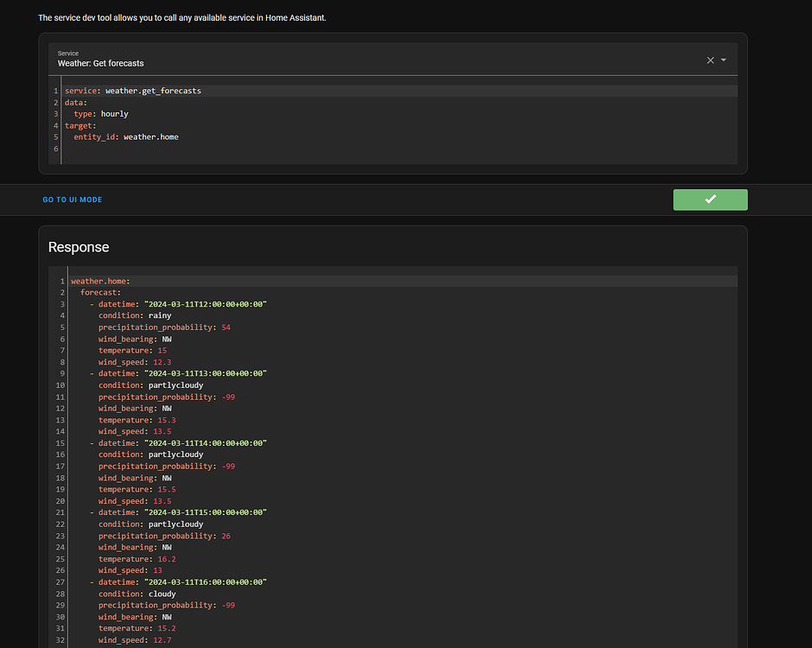The image size is (812, 648).
Task: Click the 'forecast:' line in the response
Action: [101, 292]
